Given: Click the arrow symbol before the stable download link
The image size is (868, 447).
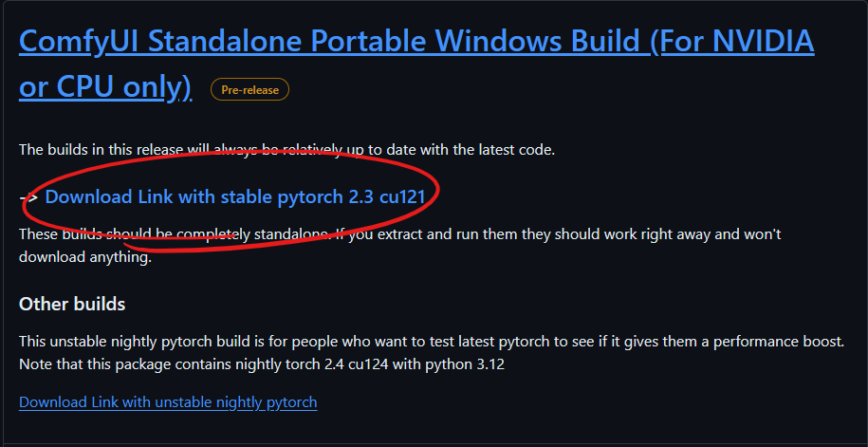Looking at the screenshot, I should pos(28,197).
